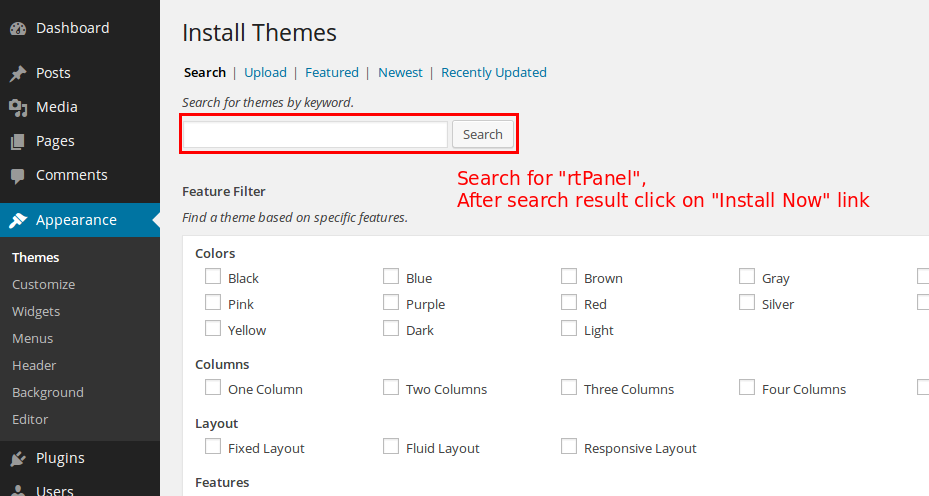Open the Recently Updated themes link
Screen dimensions: 929x496
tap(494, 72)
